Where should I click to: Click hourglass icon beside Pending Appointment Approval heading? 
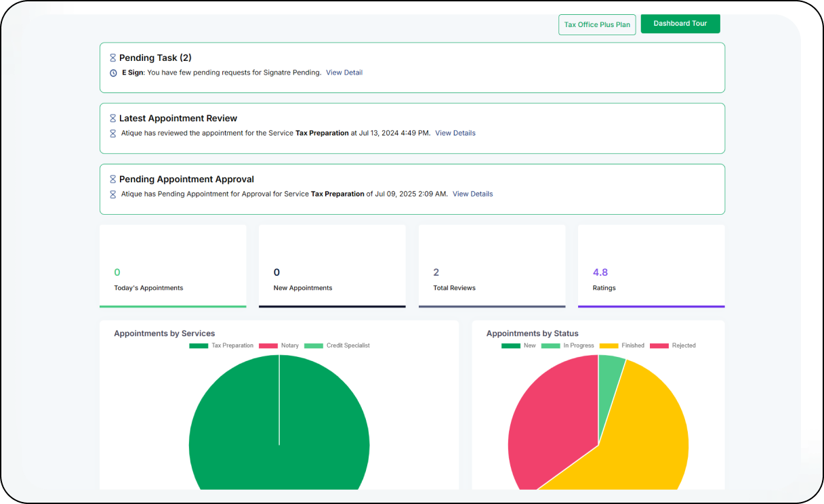pyautogui.click(x=112, y=180)
